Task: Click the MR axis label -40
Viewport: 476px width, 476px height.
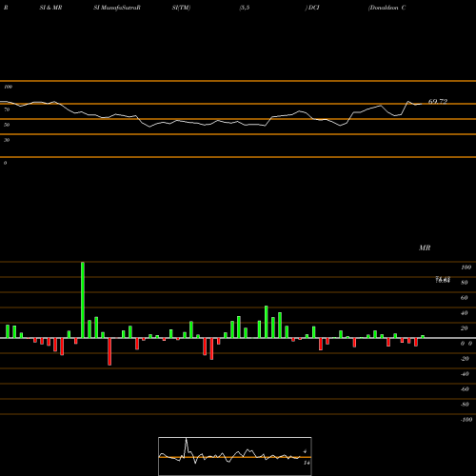Action: [x=465, y=374]
